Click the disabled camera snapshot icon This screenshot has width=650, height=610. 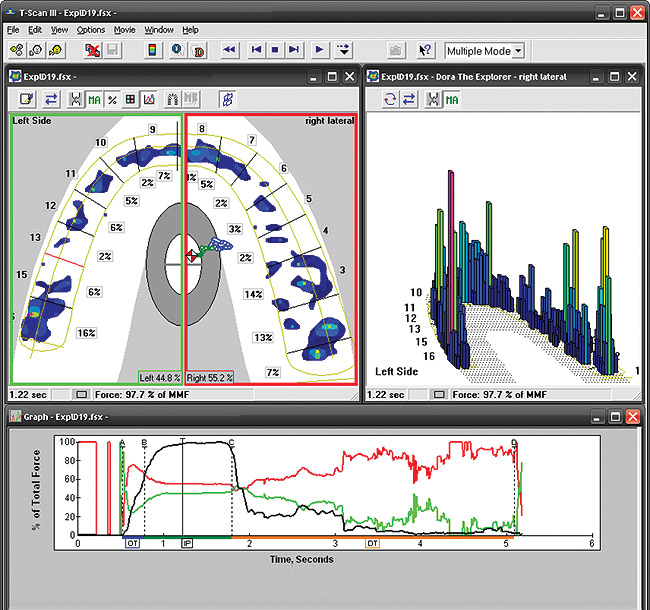396,49
